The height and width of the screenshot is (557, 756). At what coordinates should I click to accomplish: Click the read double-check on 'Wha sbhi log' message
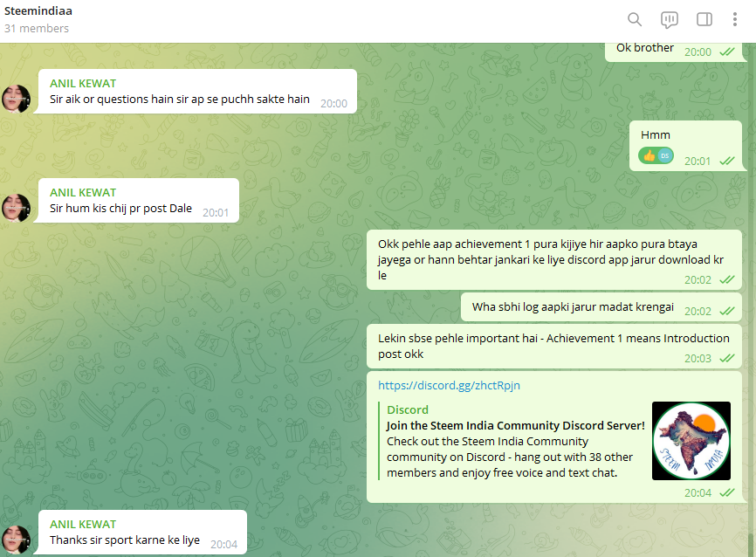point(727,311)
